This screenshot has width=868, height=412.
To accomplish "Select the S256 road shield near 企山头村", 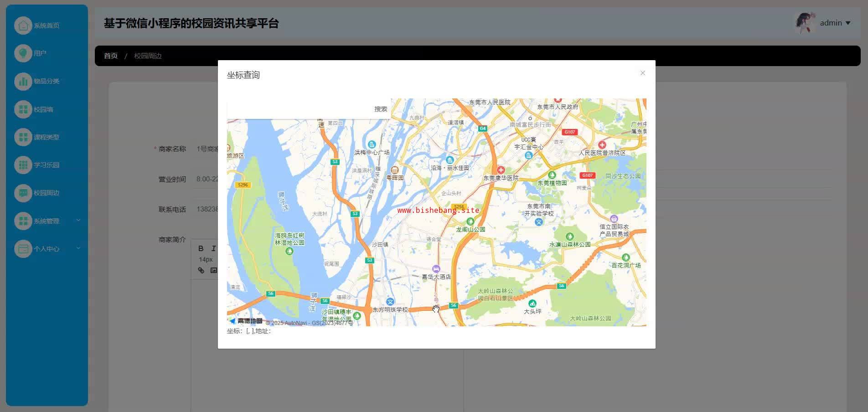I will [459, 207].
